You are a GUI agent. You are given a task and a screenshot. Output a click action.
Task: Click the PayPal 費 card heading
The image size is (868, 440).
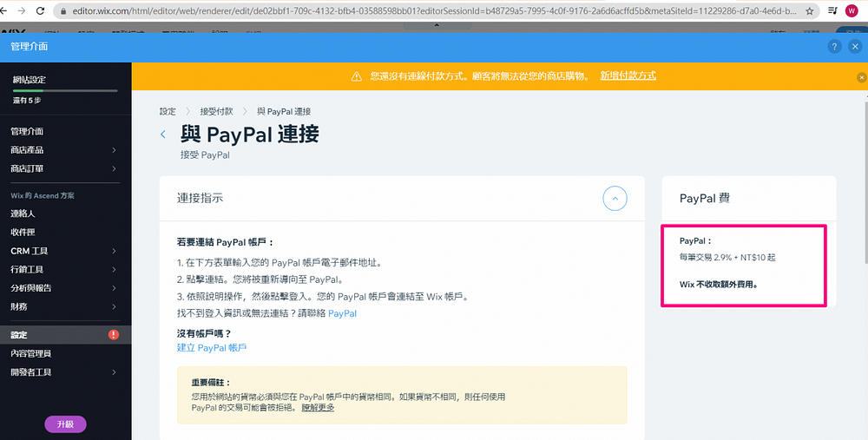tap(705, 198)
